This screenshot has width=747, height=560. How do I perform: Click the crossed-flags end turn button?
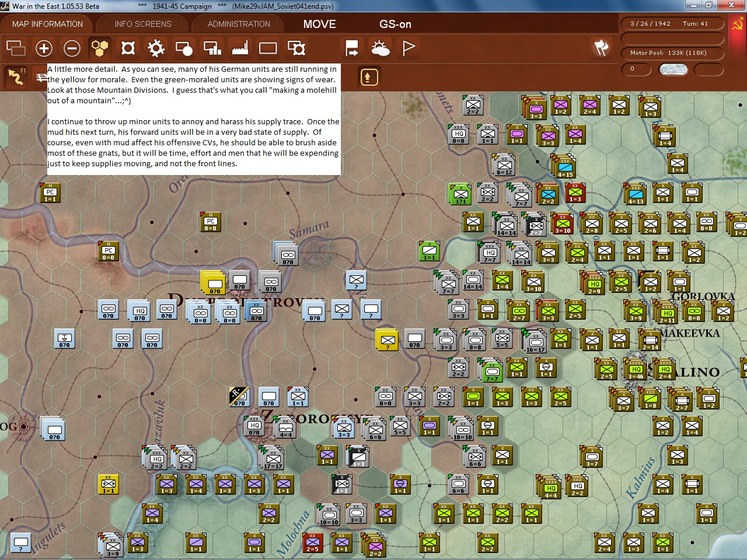tap(601, 48)
